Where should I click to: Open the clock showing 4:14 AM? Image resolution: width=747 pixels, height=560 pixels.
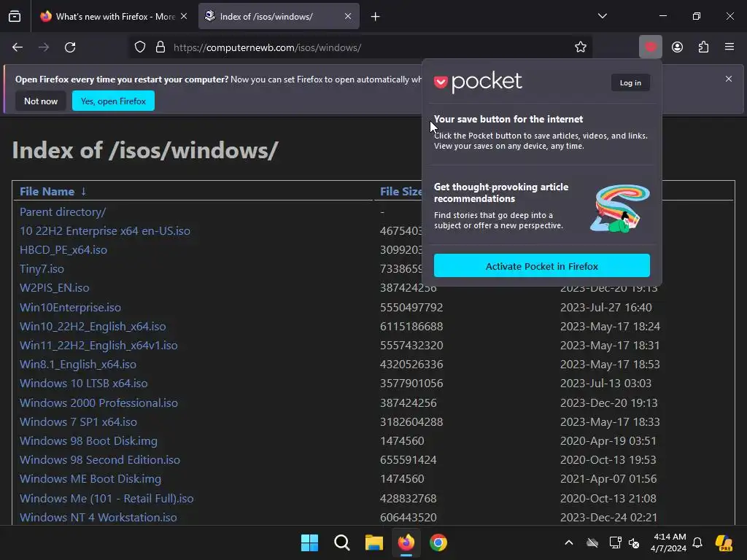(669, 542)
